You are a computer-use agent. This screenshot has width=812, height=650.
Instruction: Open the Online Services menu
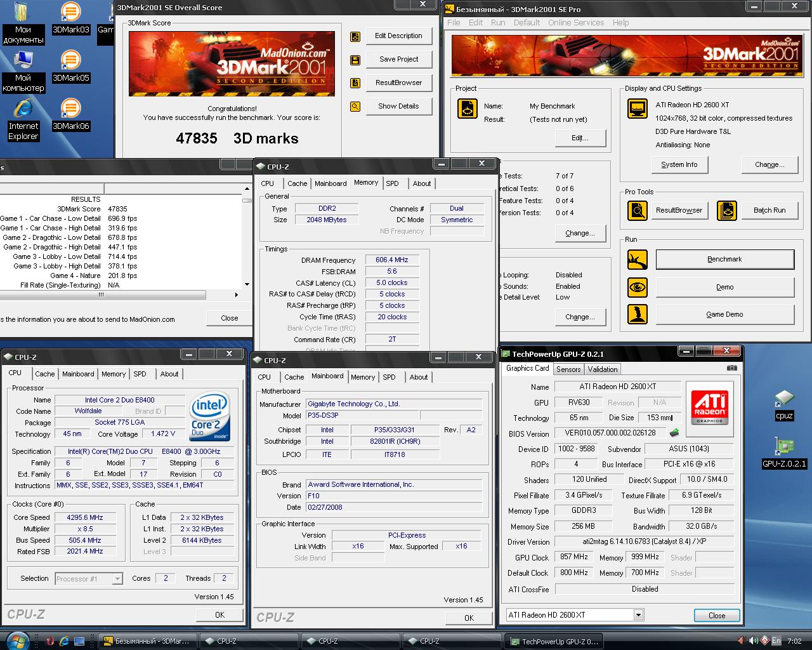(576, 22)
